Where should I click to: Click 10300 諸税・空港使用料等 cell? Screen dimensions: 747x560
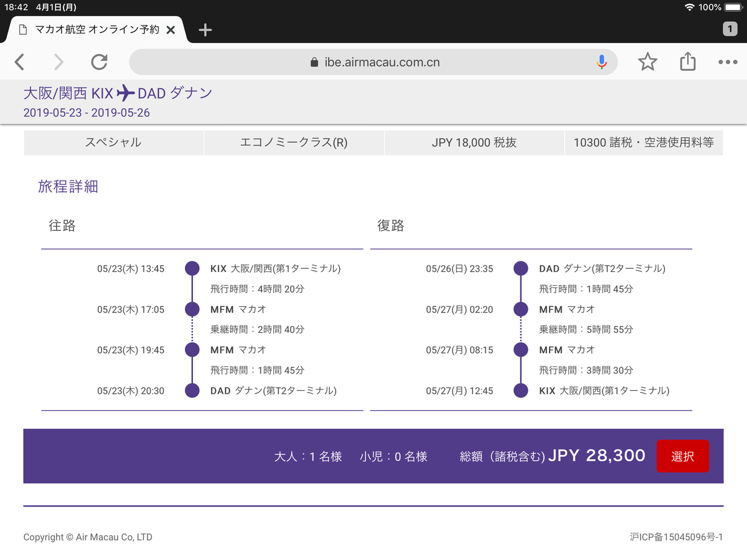click(644, 142)
